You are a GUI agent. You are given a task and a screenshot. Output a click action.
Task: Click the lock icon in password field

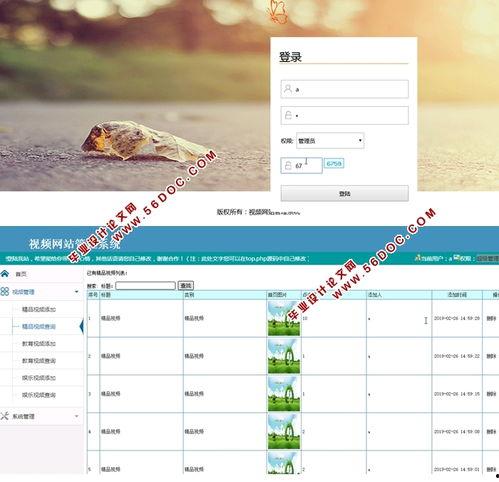[x=288, y=115]
